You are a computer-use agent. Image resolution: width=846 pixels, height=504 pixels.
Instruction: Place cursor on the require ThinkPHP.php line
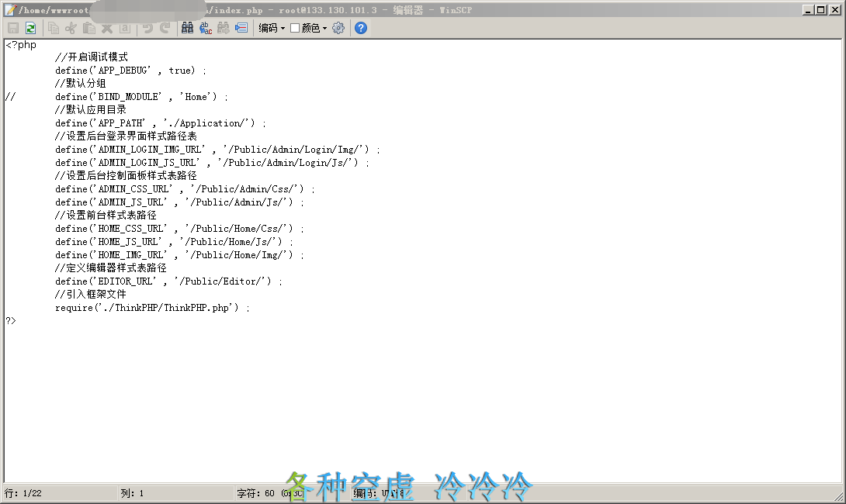(x=152, y=308)
